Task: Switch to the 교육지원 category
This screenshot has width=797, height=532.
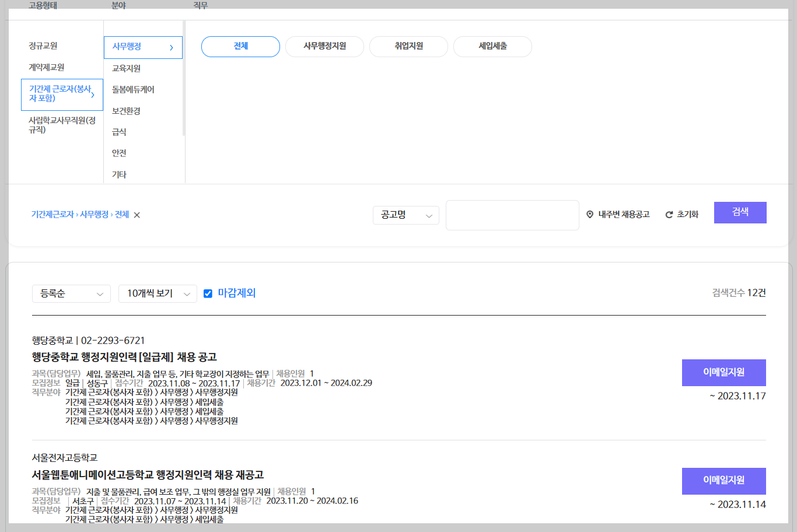Action: (124, 68)
